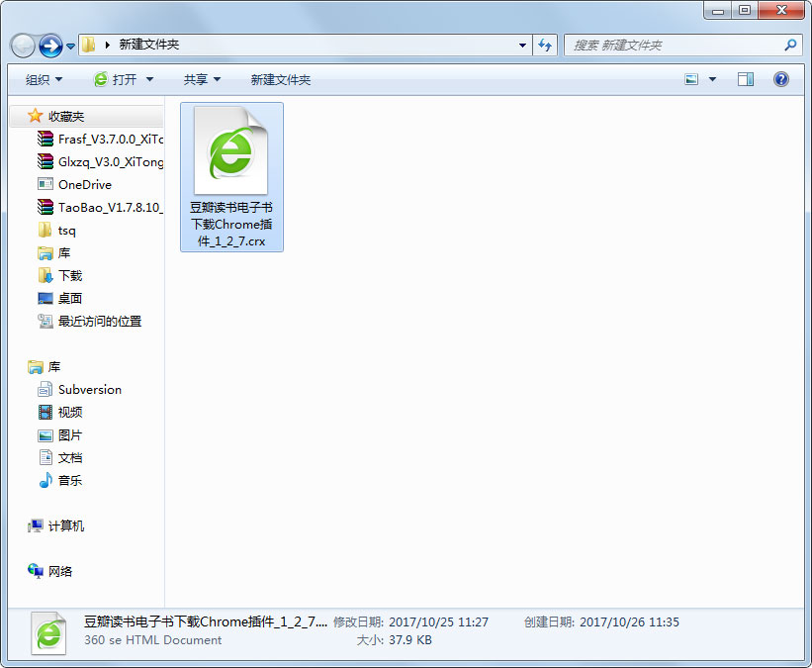Toggle the preview pane button
This screenshot has width=812, height=668.
click(x=745, y=79)
